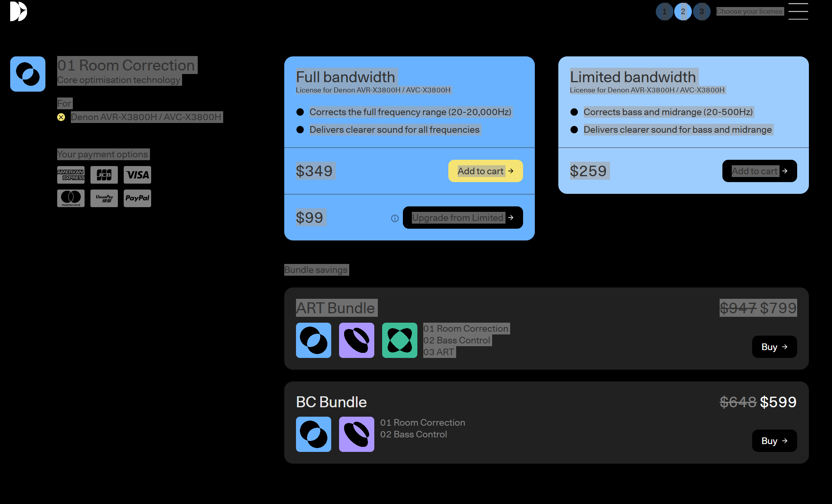Click the Full bandwidth heading
The height and width of the screenshot is (504, 832).
[x=345, y=77]
